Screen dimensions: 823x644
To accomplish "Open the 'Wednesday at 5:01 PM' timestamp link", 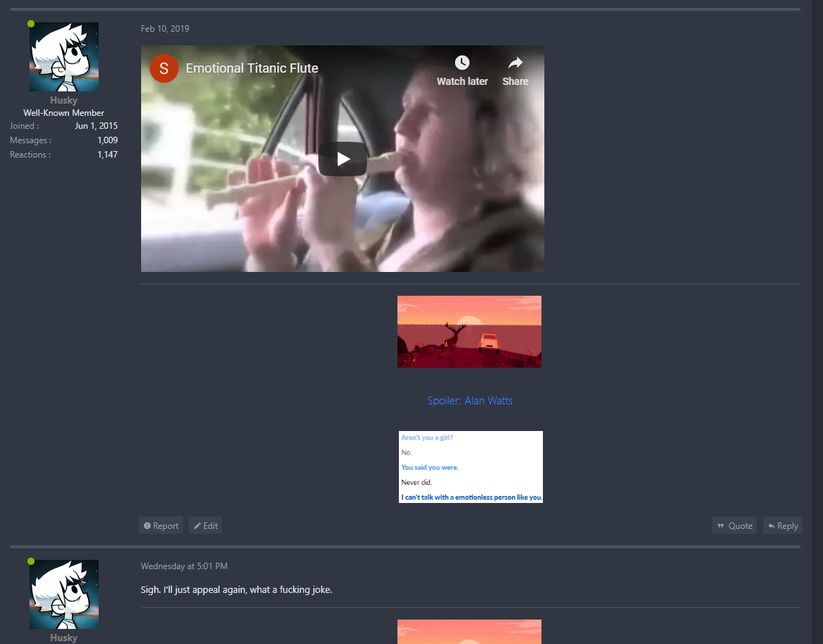I will [184, 566].
